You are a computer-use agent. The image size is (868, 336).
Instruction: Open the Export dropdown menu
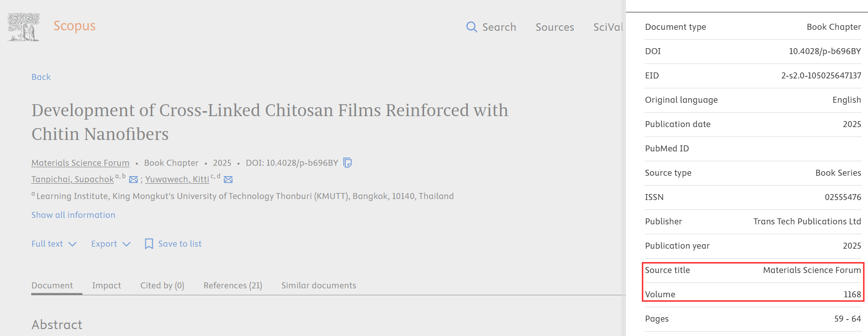pos(111,244)
